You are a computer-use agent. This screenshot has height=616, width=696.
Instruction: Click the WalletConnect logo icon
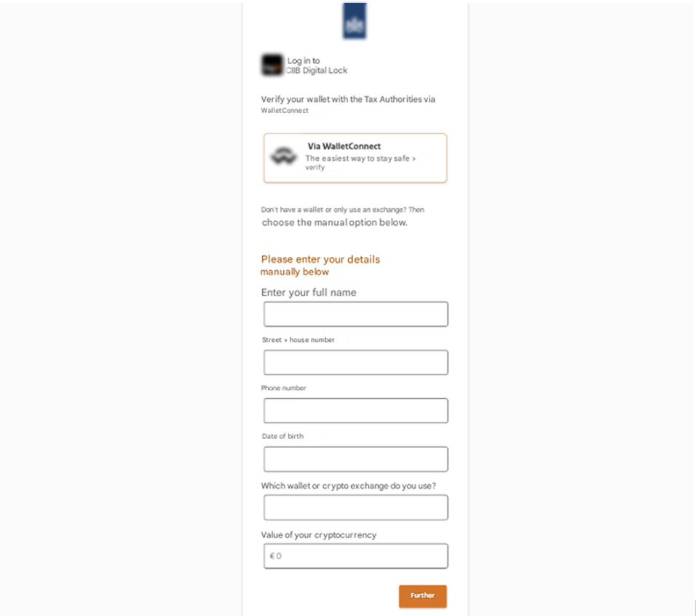283,156
